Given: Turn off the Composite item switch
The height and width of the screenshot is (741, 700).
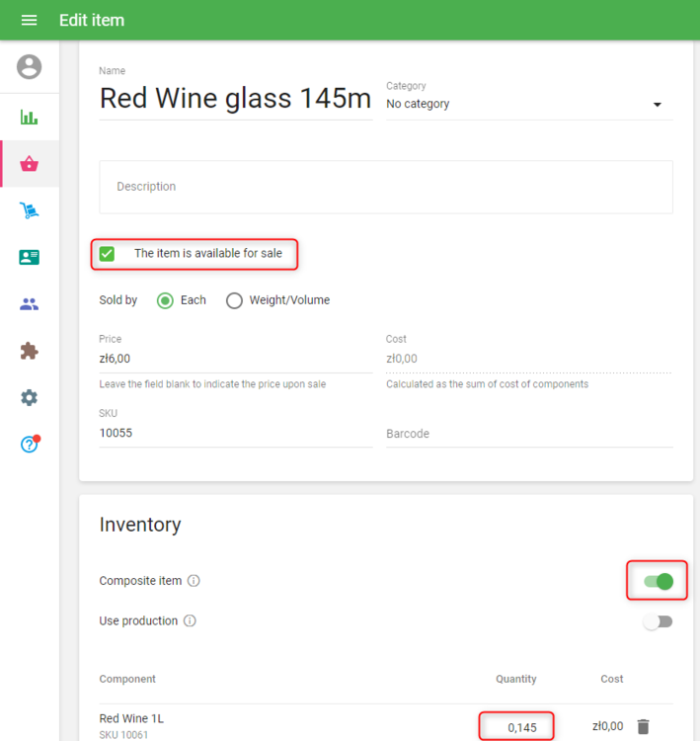Looking at the screenshot, I should click(x=658, y=581).
